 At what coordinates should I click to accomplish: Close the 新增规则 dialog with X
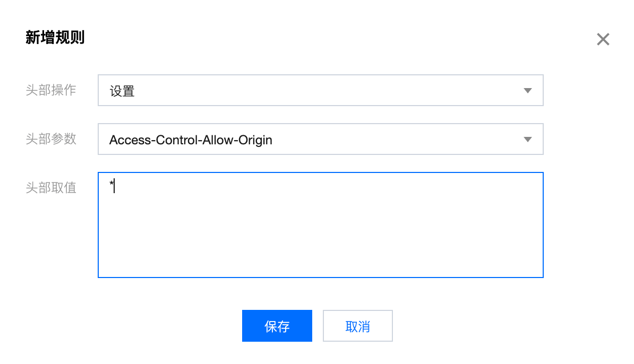(x=603, y=39)
